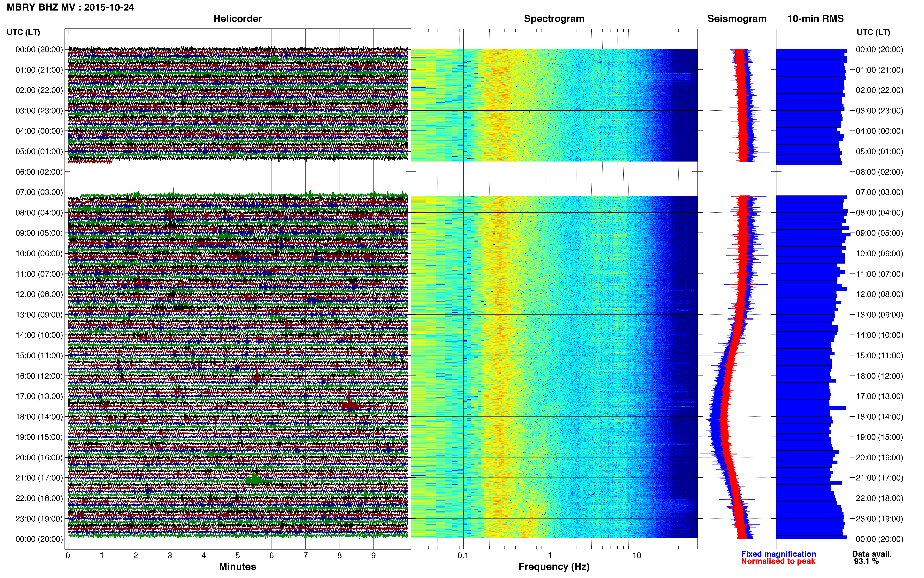
Task: Click the 1 Hz frequency tick label
Action: click(550, 555)
